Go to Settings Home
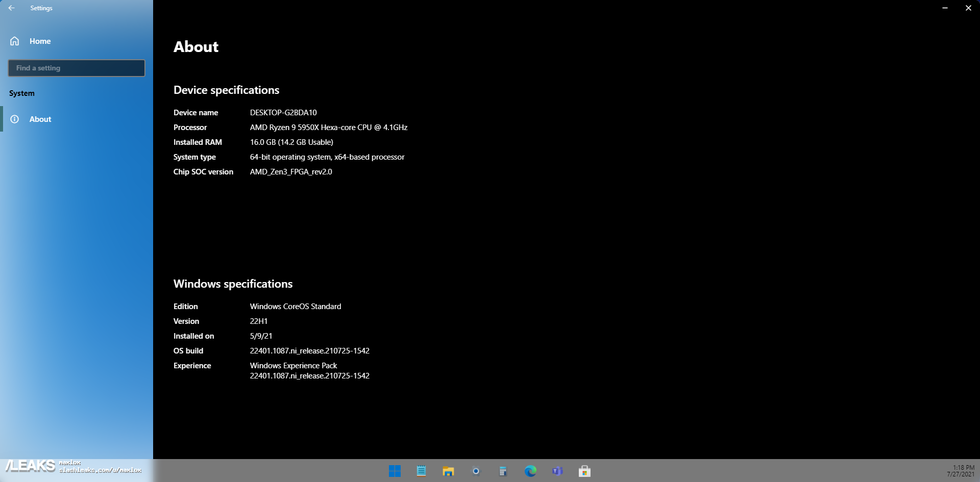This screenshot has height=482, width=980. [x=40, y=41]
